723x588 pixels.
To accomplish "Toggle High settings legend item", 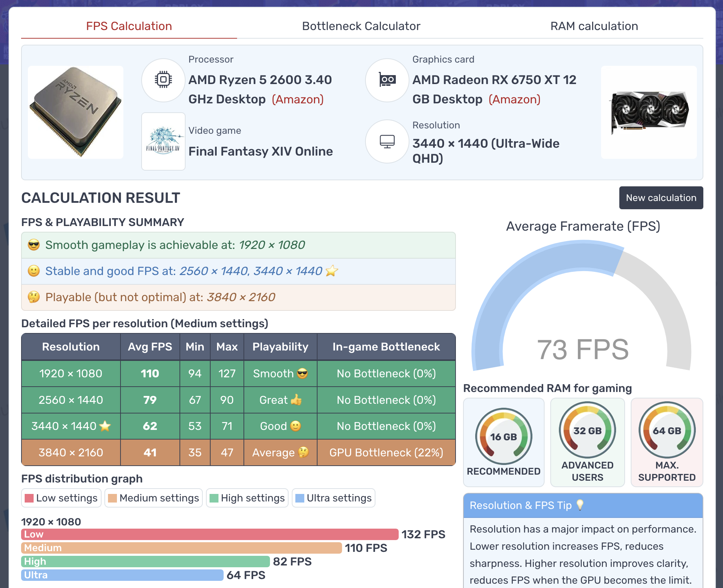I will [x=247, y=498].
